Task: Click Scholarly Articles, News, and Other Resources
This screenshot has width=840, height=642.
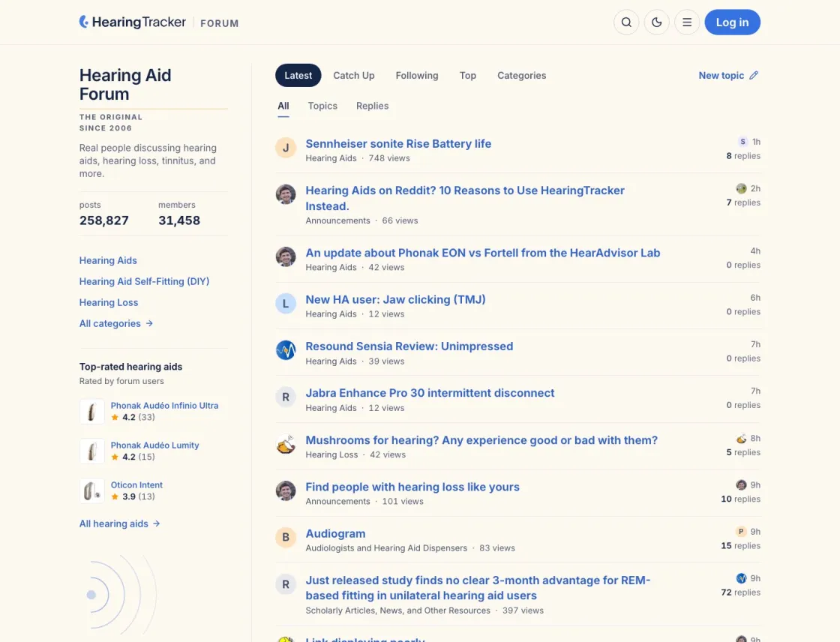Action: pyautogui.click(x=397, y=610)
